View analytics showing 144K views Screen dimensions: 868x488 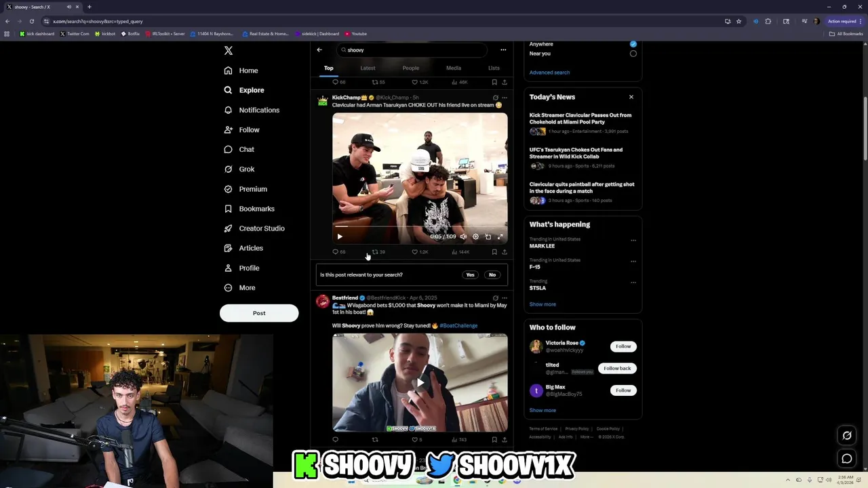pyautogui.click(x=460, y=252)
